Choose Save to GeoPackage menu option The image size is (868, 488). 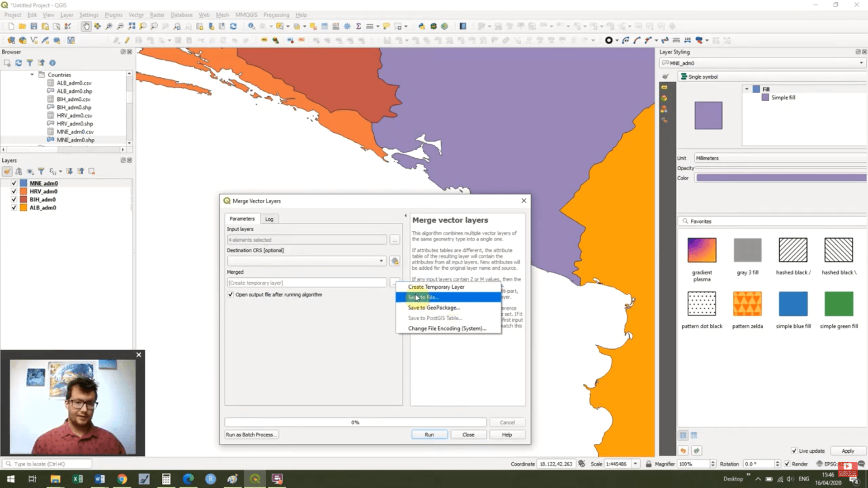click(434, 308)
